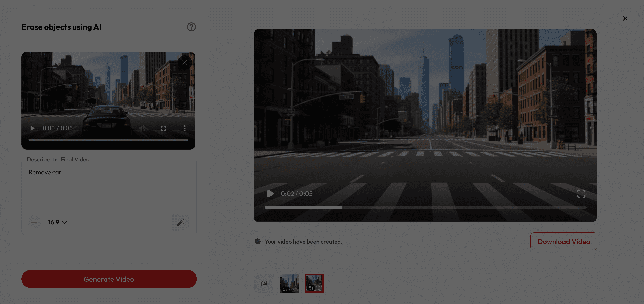Enter fullscreen on source video

pyautogui.click(x=163, y=128)
